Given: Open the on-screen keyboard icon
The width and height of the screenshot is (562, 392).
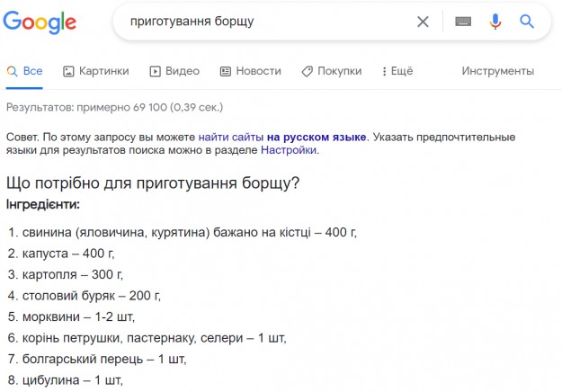Looking at the screenshot, I should coord(463,22).
